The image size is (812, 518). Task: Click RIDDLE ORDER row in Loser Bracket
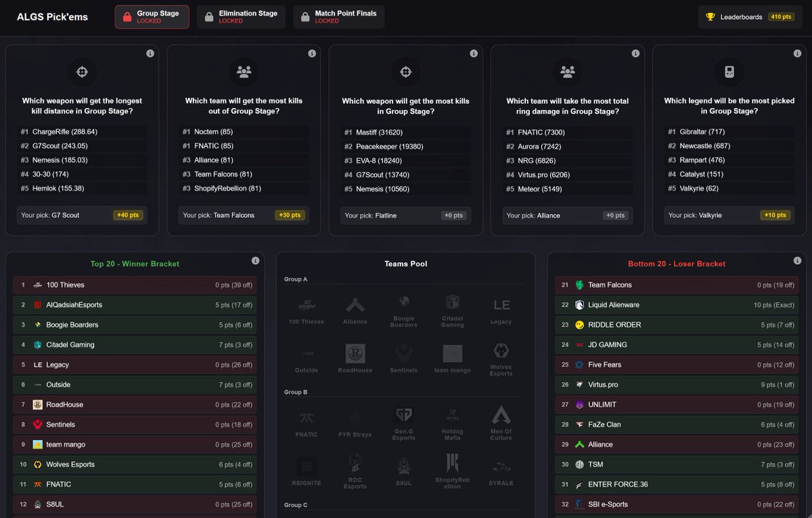click(677, 325)
